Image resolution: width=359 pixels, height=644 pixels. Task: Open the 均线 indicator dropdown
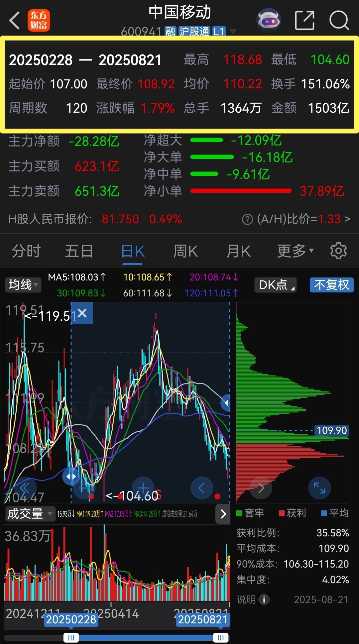tap(23, 285)
